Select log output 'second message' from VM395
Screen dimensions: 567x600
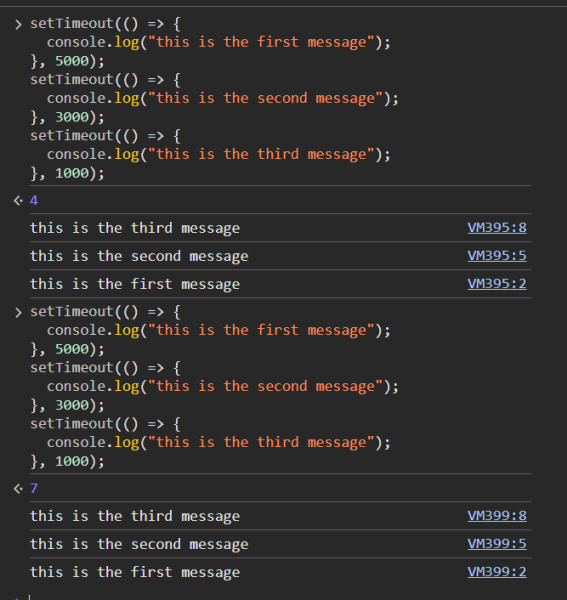pos(139,256)
